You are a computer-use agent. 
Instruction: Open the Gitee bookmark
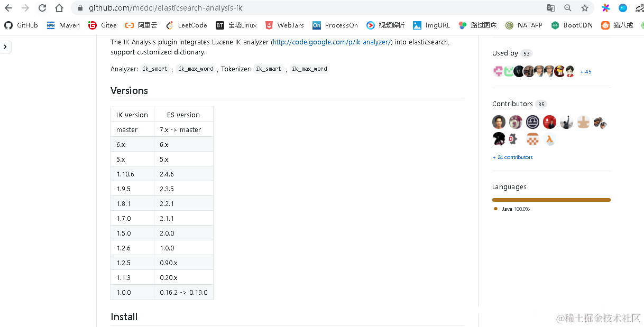tap(103, 25)
